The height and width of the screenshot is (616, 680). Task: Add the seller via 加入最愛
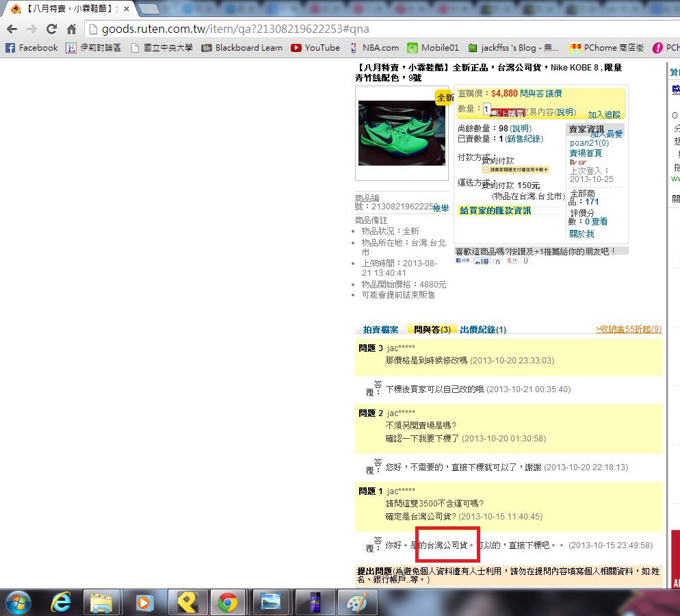tap(606, 134)
